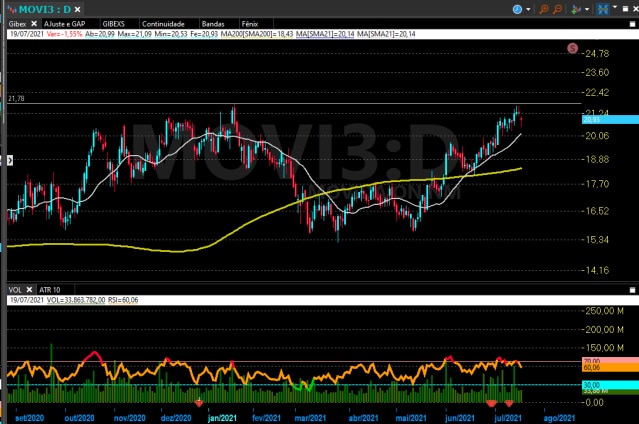Image resolution: width=639 pixels, height=424 pixels.
Task: Close the Gibex tab with its X
Action: (36, 21)
